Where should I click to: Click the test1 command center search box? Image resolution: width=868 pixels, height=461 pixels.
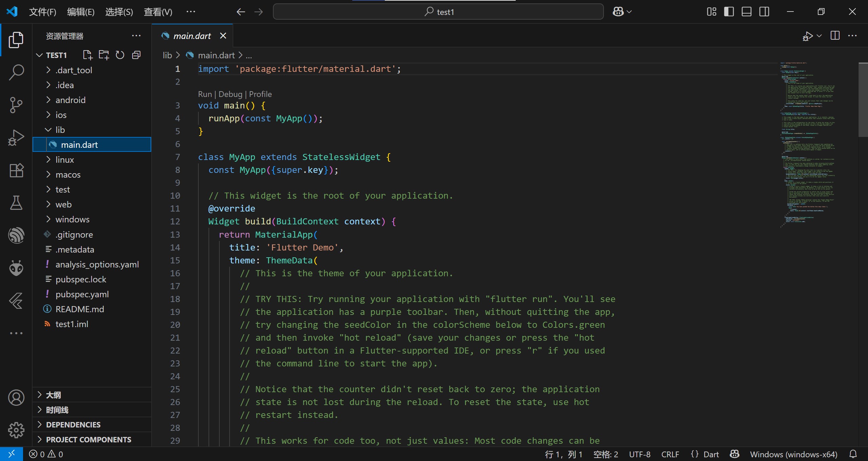point(438,12)
